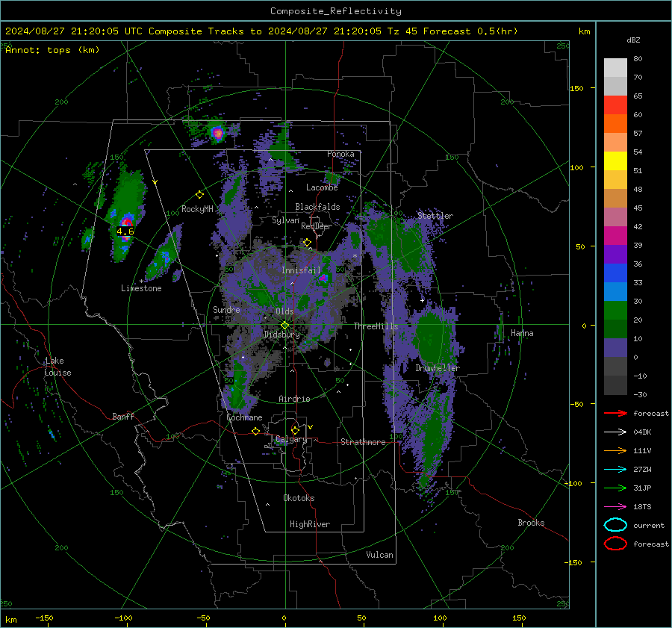Select the Okotoks label

299,498
